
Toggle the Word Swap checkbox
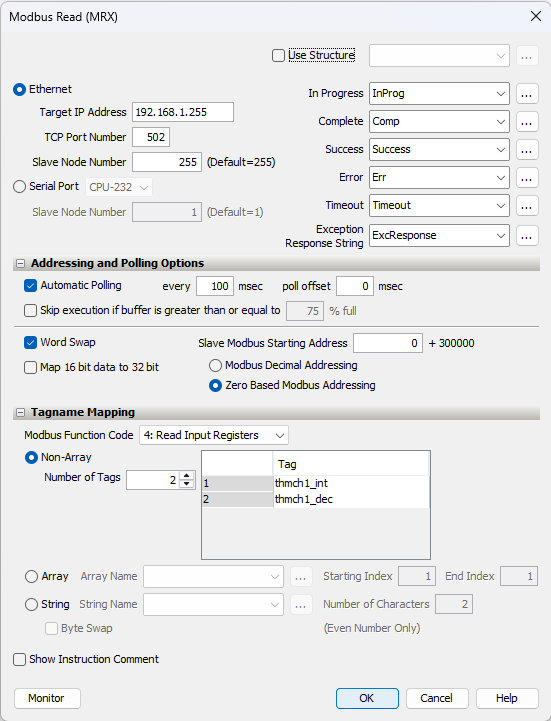[x=30, y=343]
